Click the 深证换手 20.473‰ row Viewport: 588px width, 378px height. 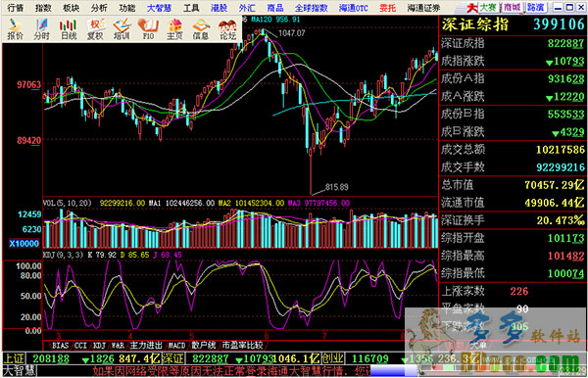(x=513, y=220)
